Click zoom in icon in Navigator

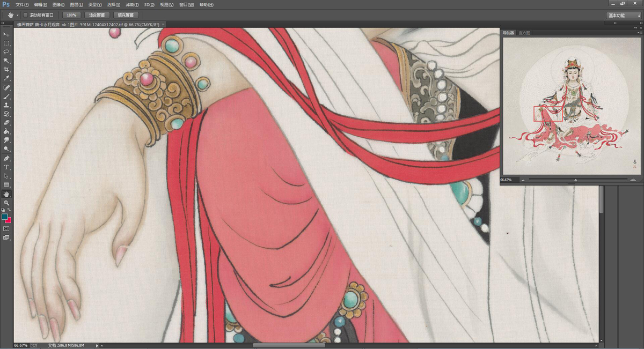pyautogui.click(x=633, y=180)
